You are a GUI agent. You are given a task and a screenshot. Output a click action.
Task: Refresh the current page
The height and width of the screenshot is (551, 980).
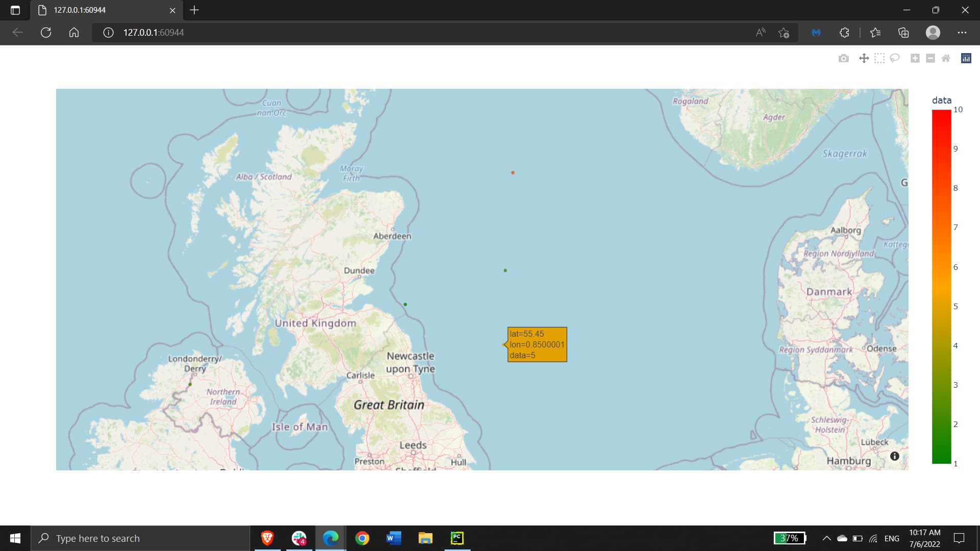coord(46,33)
